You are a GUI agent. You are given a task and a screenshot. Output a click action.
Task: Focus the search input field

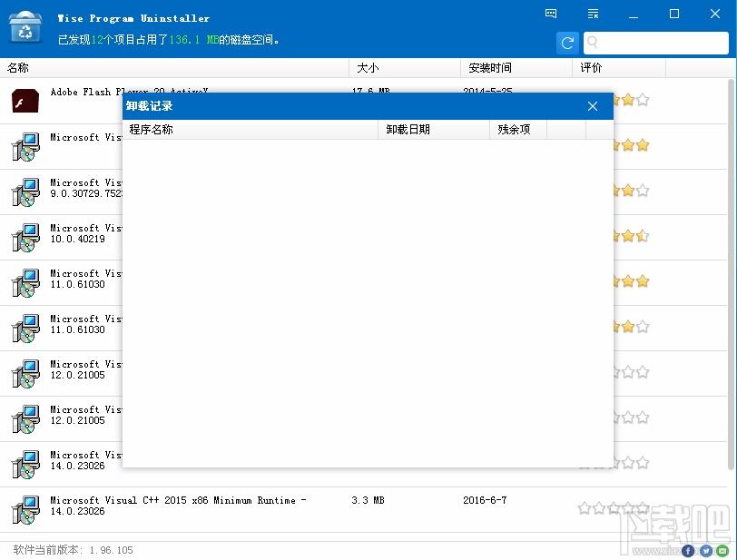[x=656, y=44]
